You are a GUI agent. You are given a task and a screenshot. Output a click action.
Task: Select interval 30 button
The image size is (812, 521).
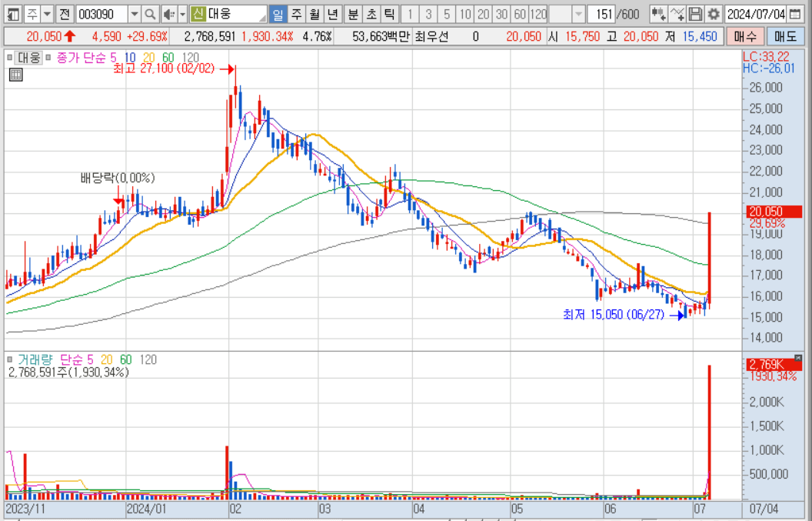pos(501,14)
